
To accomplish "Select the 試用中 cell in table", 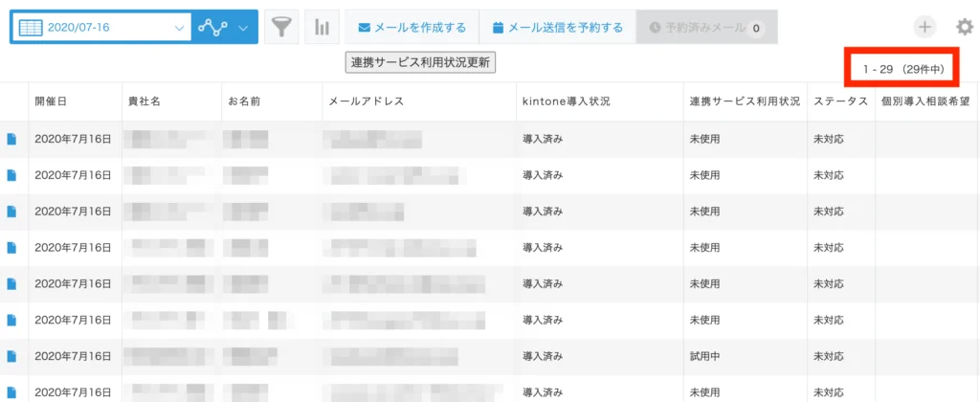I will tap(704, 356).
